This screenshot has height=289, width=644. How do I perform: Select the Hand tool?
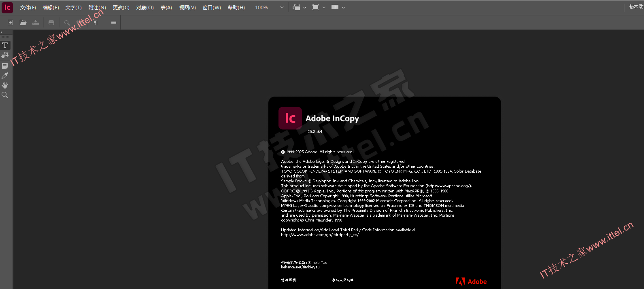[5, 85]
